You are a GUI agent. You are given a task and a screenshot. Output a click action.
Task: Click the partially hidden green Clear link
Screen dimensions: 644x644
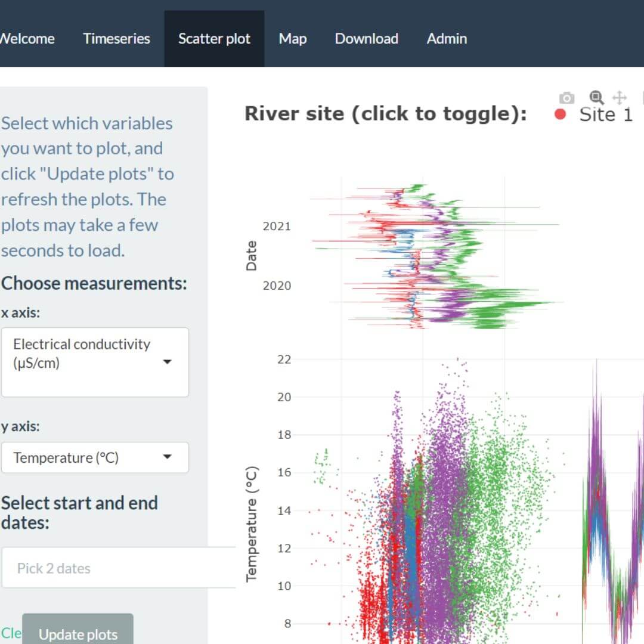tap(10, 633)
